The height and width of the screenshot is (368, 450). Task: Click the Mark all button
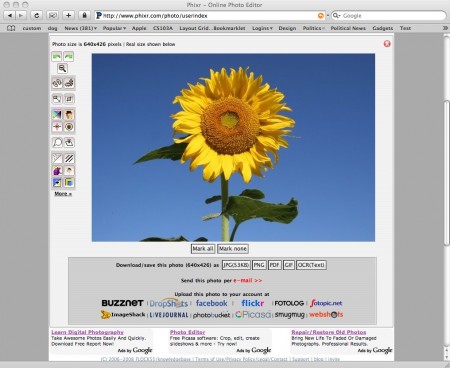pos(203,249)
